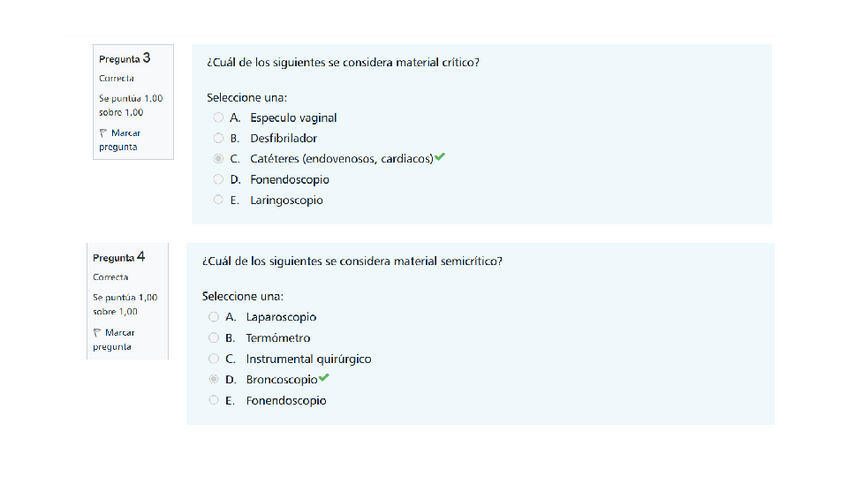
Task: Click the flag icon in Pregunta 3
Action: pos(103,133)
